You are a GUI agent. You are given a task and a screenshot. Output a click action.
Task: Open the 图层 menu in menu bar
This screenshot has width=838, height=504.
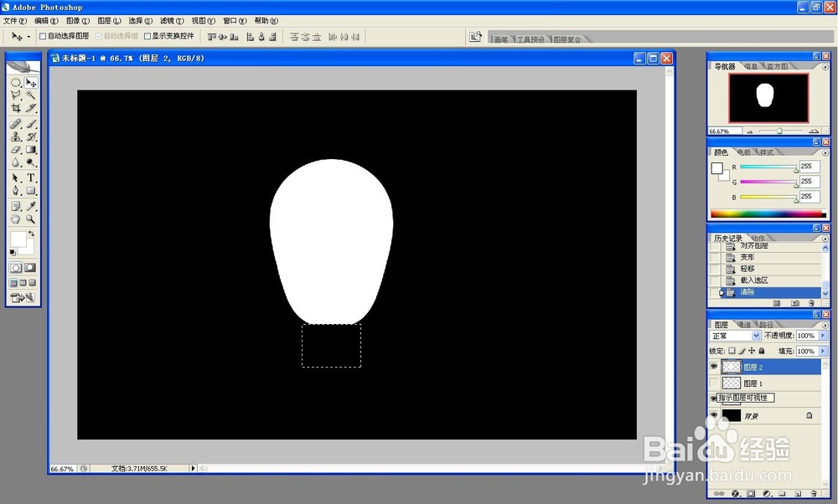point(109,21)
